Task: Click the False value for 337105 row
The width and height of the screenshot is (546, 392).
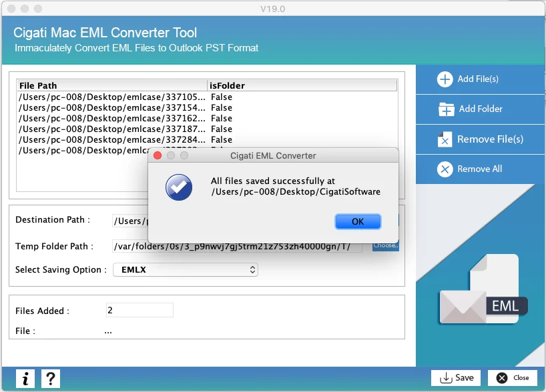Action: pos(222,97)
